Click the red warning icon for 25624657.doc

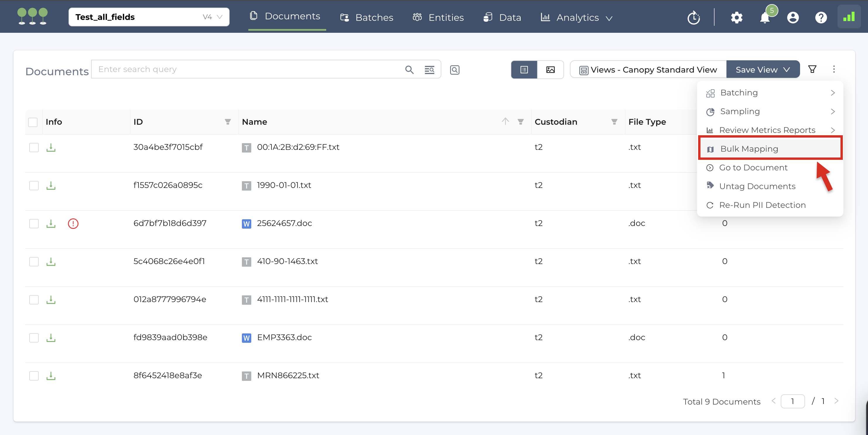coord(73,223)
